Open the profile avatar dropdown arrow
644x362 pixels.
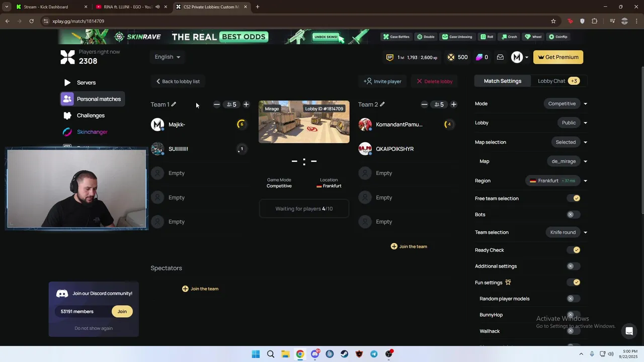pos(527,57)
